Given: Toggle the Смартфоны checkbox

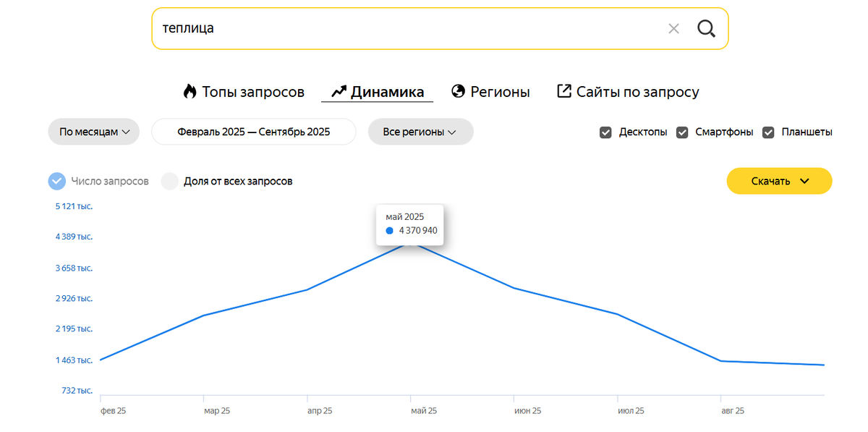Looking at the screenshot, I should coord(682,132).
